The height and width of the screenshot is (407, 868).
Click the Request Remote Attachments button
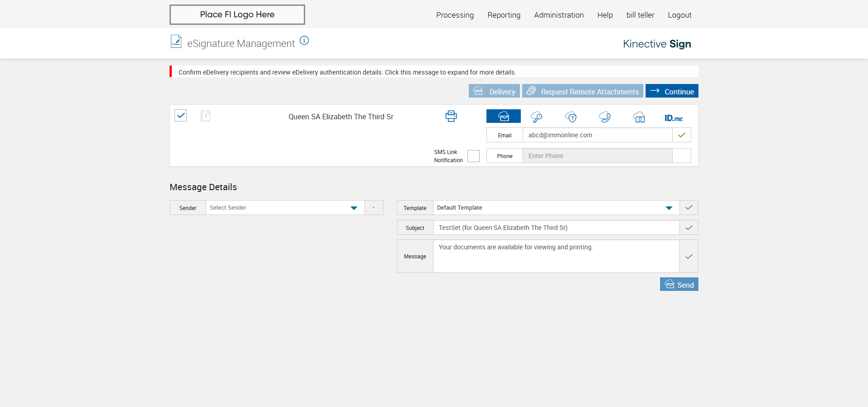tap(583, 91)
